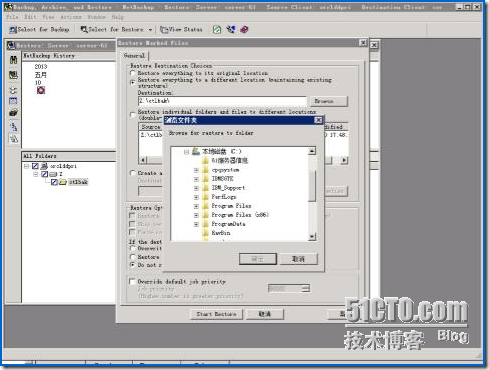This screenshot has height=370, width=489.
Task: Click the green refresh toolbar icon
Action: tap(217, 30)
